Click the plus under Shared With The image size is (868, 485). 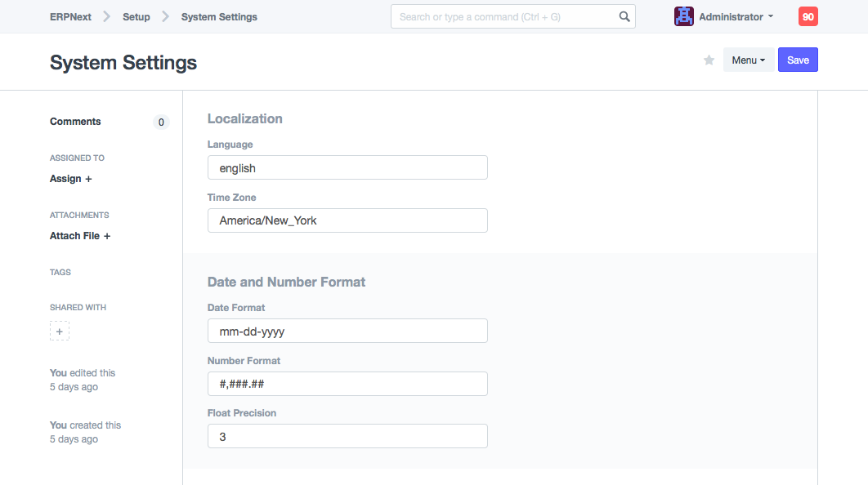(60, 331)
